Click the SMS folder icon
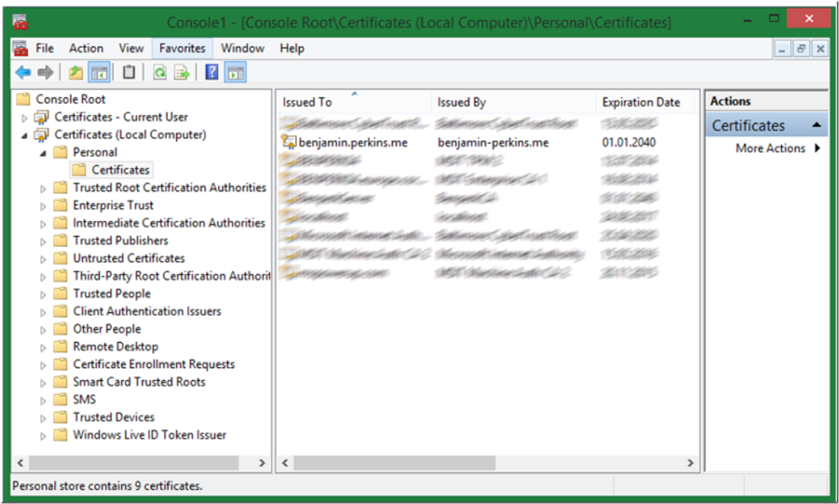This screenshot has height=504, width=839. [x=61, y=400]
